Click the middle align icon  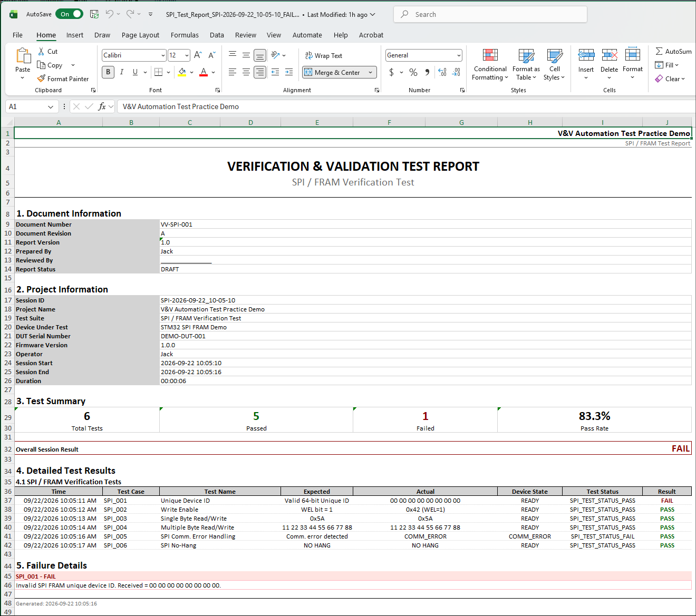coord(246,55)
